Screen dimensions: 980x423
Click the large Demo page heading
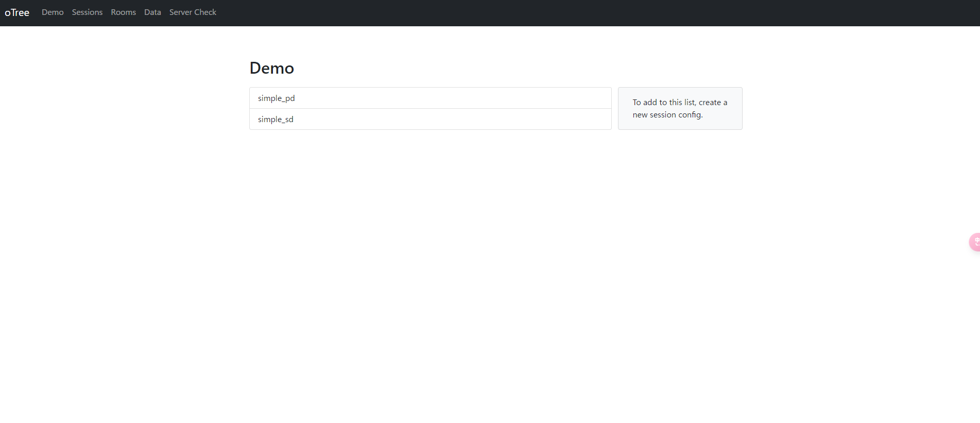point(271,68)
